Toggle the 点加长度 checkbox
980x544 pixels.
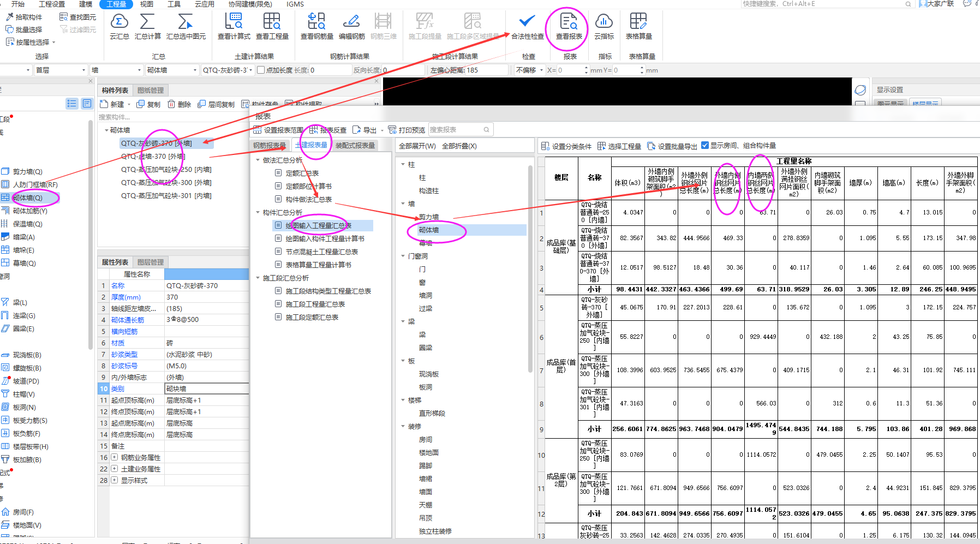tap(261, 70)
